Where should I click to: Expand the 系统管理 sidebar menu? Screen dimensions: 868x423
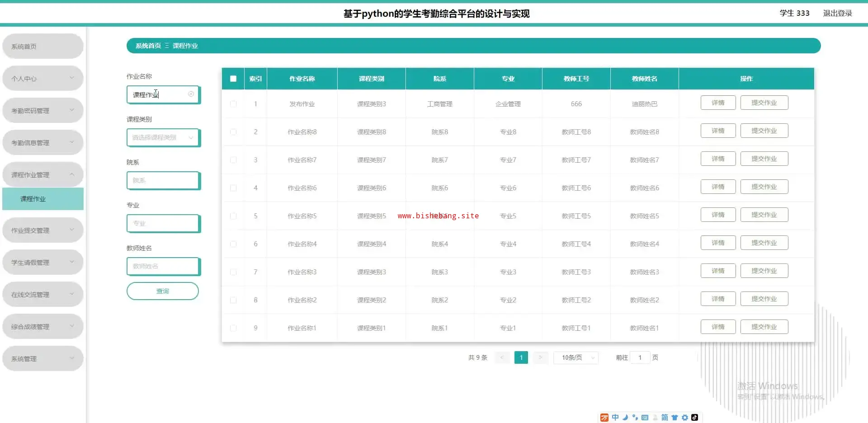[43, 358]
